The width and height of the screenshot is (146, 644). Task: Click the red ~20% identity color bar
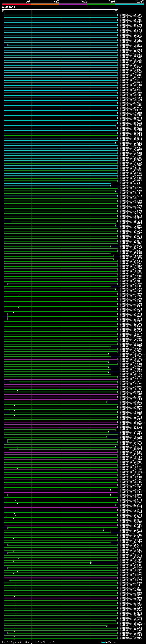16,4
